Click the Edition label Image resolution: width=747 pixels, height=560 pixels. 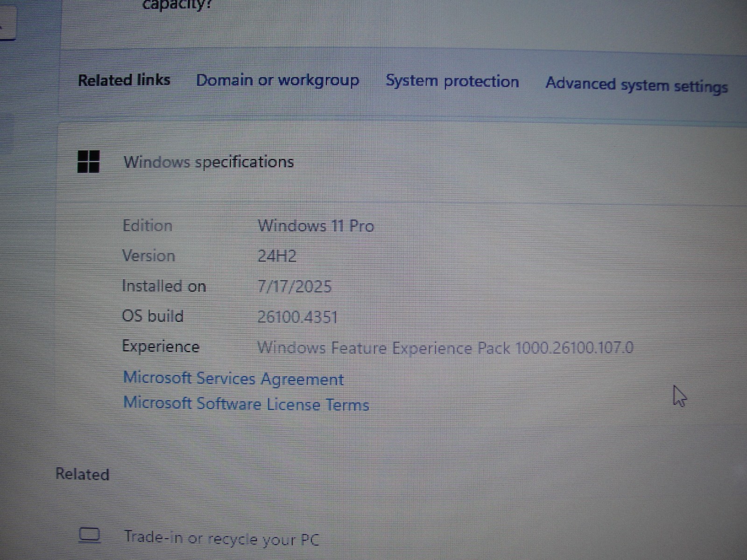click(x=147, y=226)
